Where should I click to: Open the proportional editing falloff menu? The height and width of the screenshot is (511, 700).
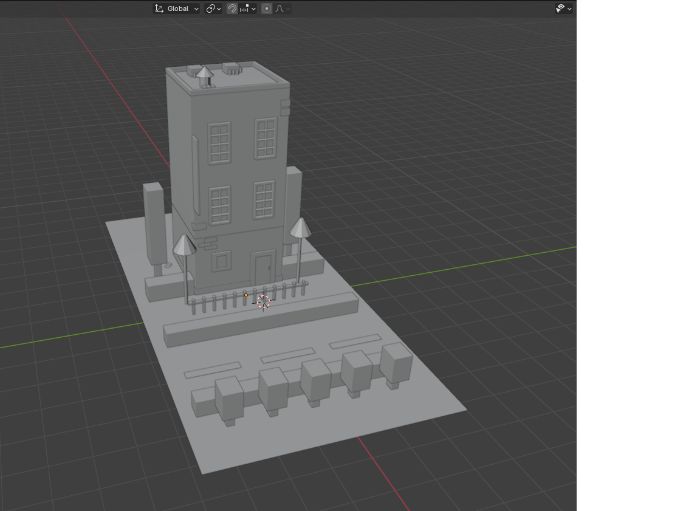click(x=282, y=8)
